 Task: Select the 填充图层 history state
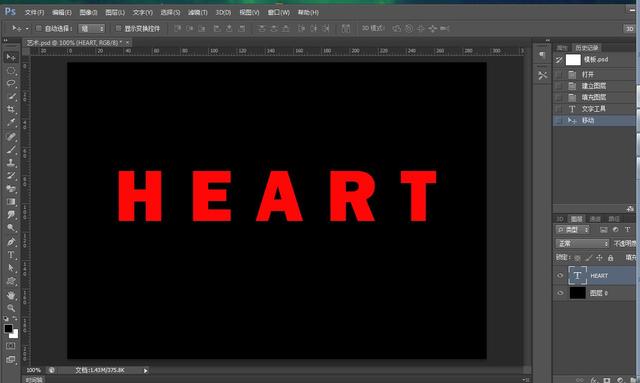tap(595, 97)
